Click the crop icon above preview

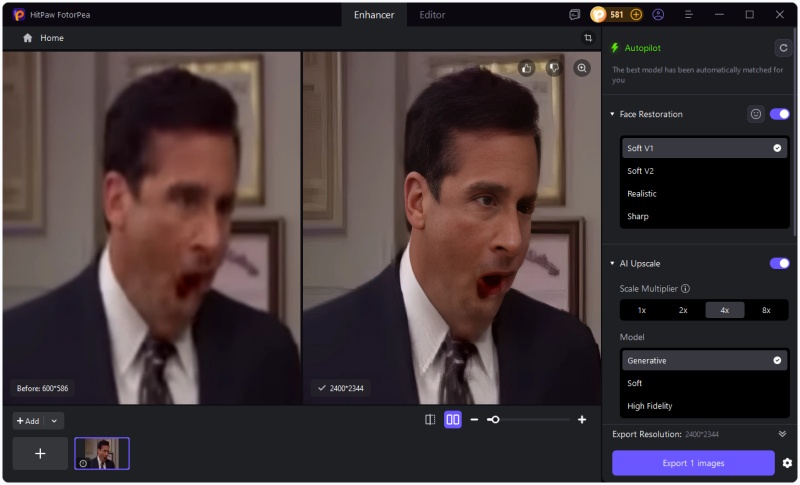pyautogui.click(x=588, y=38)
